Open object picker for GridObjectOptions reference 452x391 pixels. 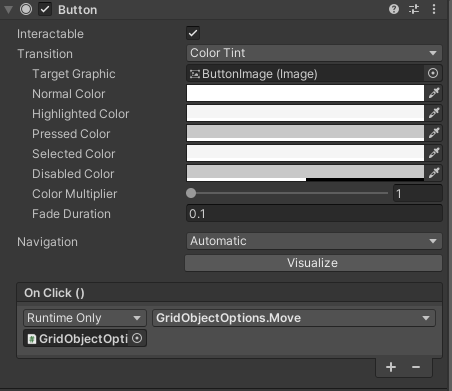(x=137, y=339)
